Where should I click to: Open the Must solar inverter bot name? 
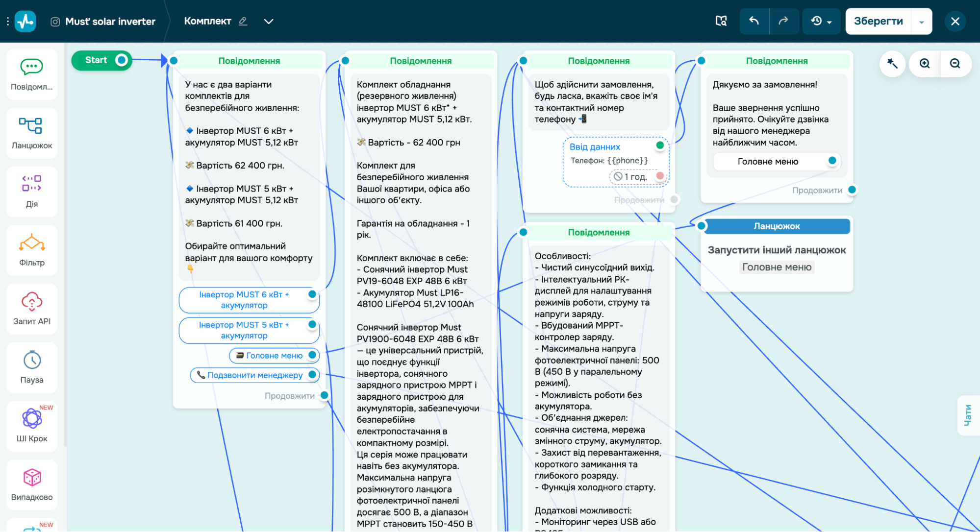point(110,22)
